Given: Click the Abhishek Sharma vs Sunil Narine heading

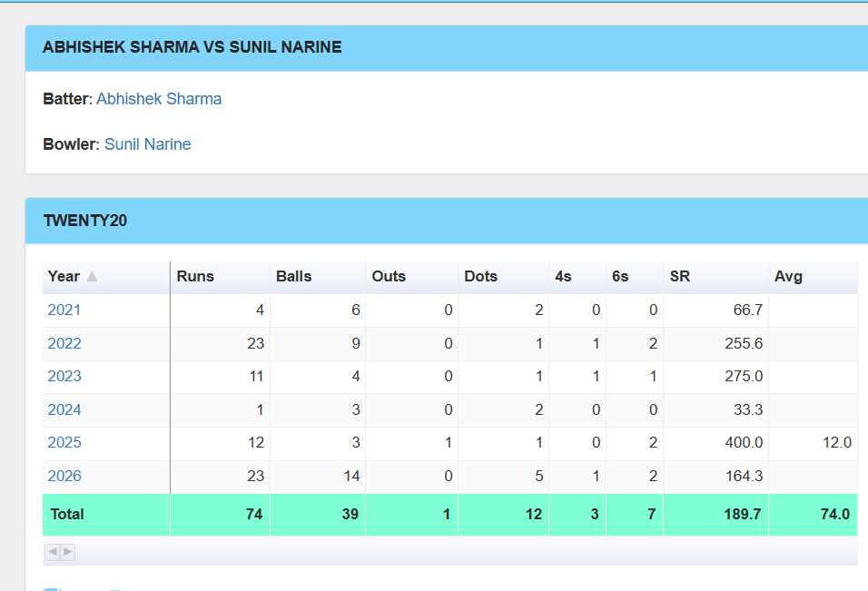Looking at the screenshot, I should (x=192, y=47).
